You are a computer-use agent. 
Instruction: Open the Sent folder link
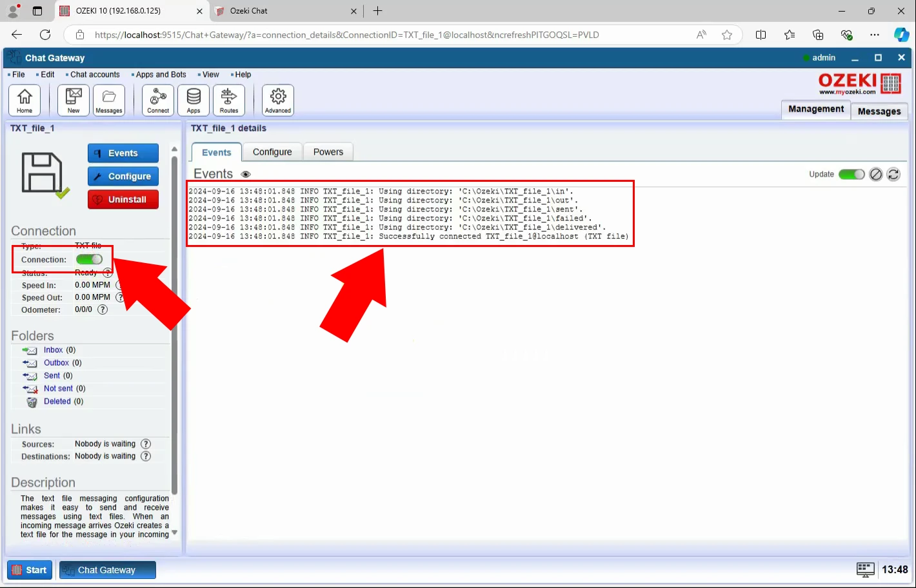click(52, 376)
